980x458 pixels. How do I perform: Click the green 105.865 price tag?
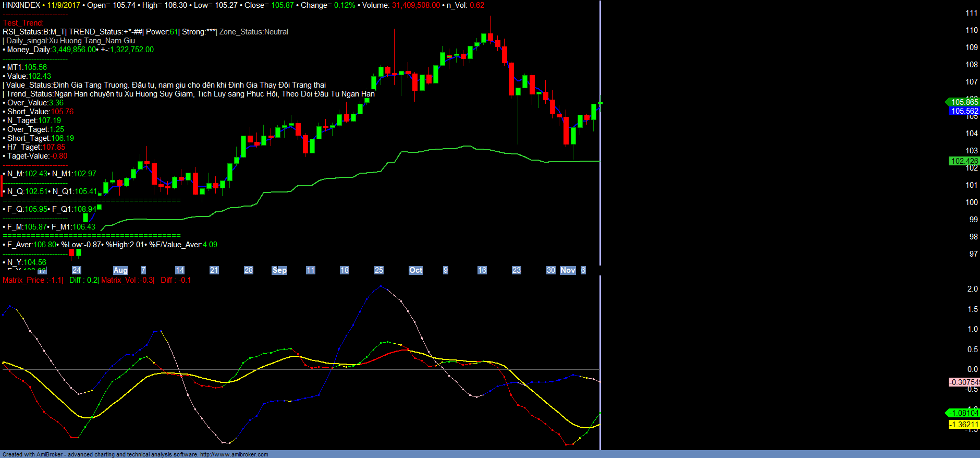(x=964, y=102)
